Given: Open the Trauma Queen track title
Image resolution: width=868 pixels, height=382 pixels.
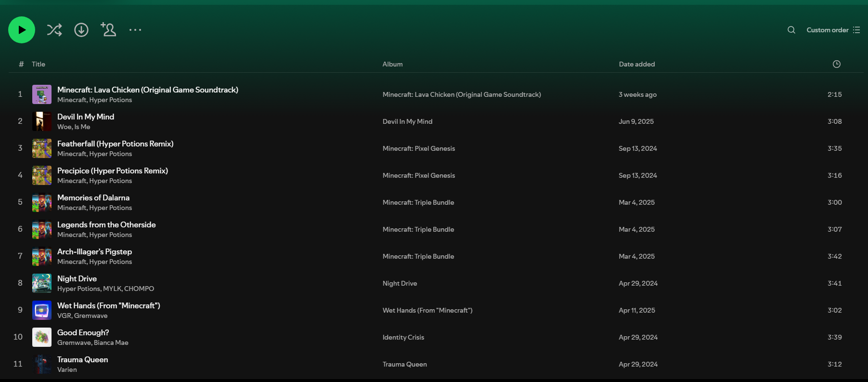Looking at the screenshot, I should [83, 359].
